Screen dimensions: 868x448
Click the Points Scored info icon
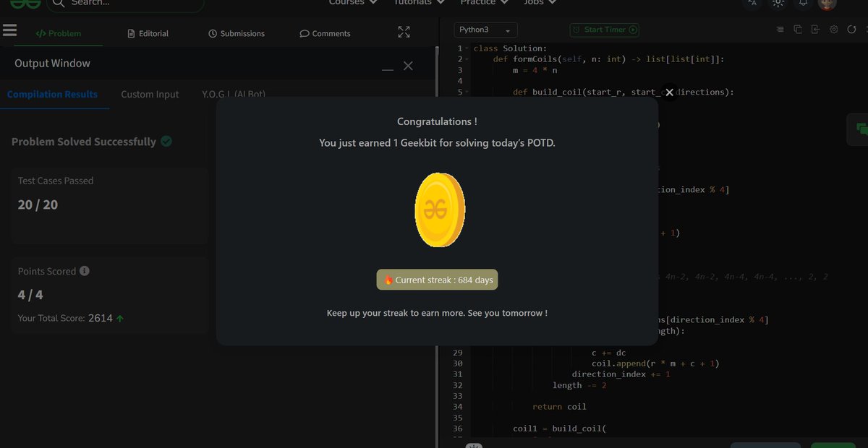point(85,271)
